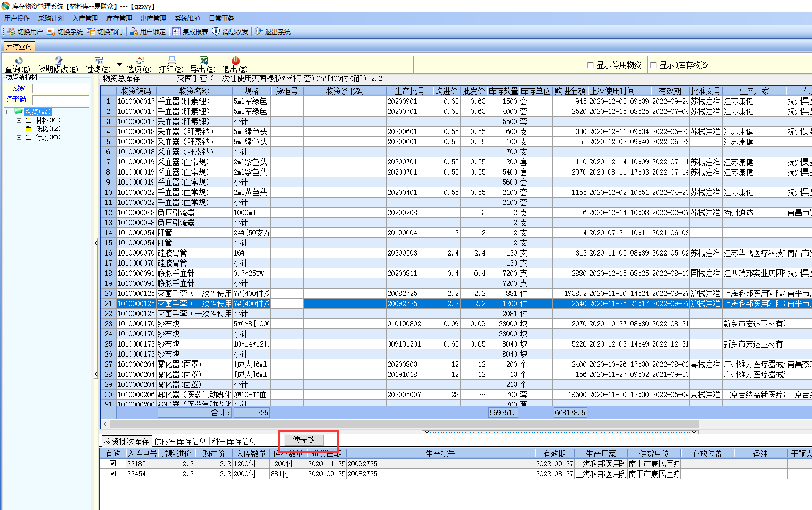Open the dropdown arrow beside 过滤
The height and width of the screenshot is (510, 812).
coord(119,65)
